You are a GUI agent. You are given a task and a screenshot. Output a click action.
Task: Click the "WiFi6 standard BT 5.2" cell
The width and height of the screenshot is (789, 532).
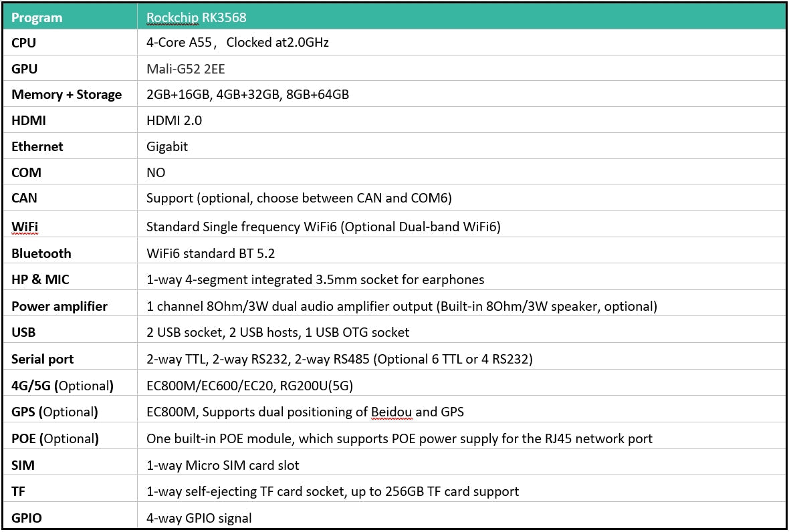click(x=211, y=253)
